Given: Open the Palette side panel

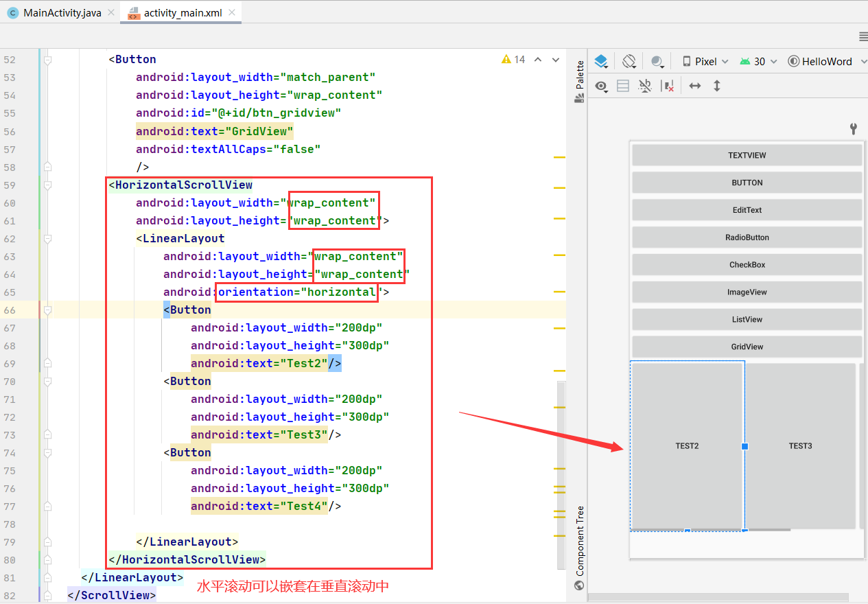Looking at the screenshot, I should pyautogui.click(x=580, y=81).
